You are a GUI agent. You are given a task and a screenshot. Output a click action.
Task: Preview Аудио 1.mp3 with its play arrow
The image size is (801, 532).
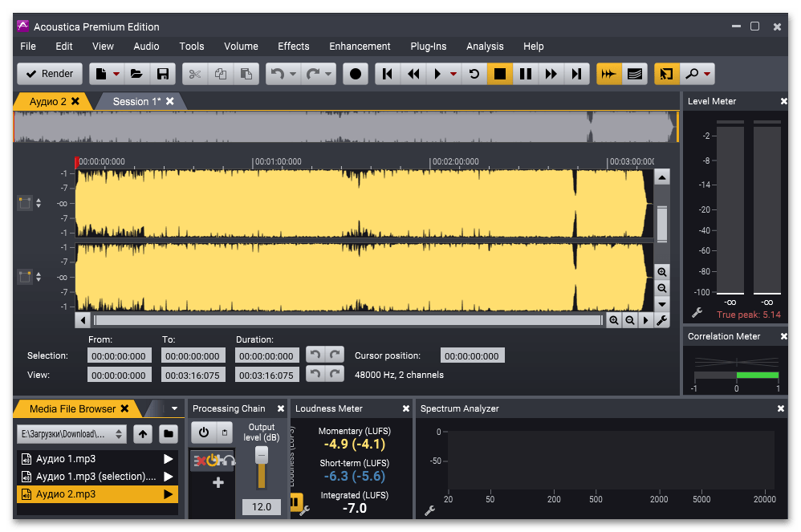click(x=168, y=459)
